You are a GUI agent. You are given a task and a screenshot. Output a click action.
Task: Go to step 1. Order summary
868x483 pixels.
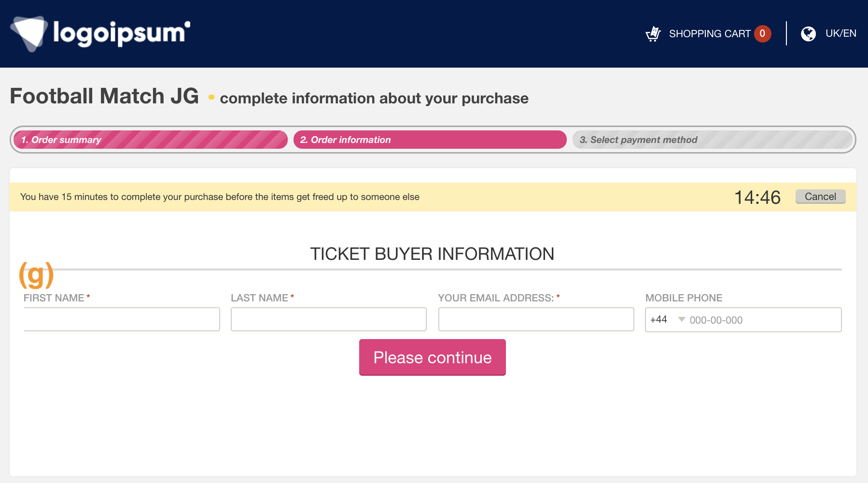pos(150,140)
